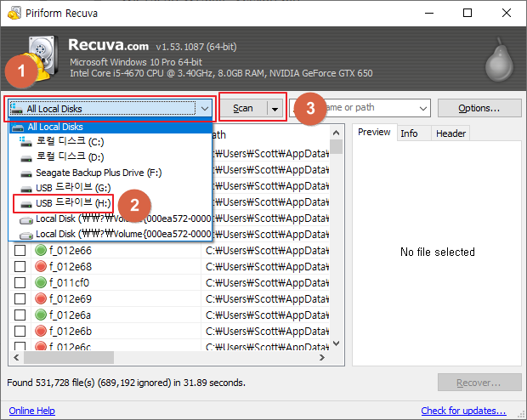The image size is (527, 420).
Task: Select 로컬 디스크 (D:) from the drive list
Action: point(110,157)
